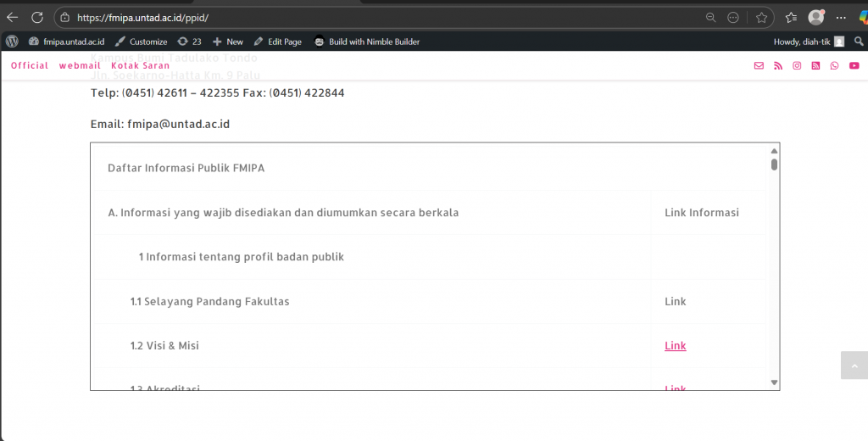The height and width of the screenshot is (441, 868).
Task: Expand the New content menu
Action: (227, 42)
